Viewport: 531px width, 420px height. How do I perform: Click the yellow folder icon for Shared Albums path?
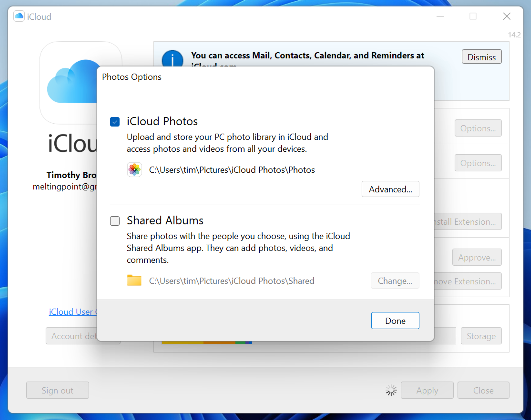(x=134, y=281)
